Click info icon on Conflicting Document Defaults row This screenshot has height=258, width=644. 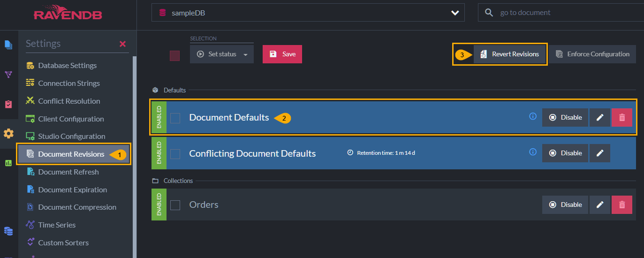coord(533,152)
